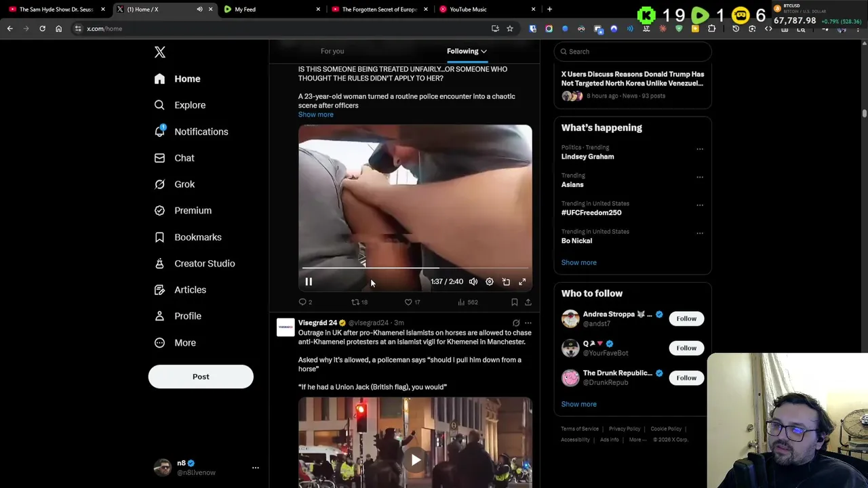Switch to The Sam Hyde Show tab
Screen dimensions: 868x488
tap(56, 9)
